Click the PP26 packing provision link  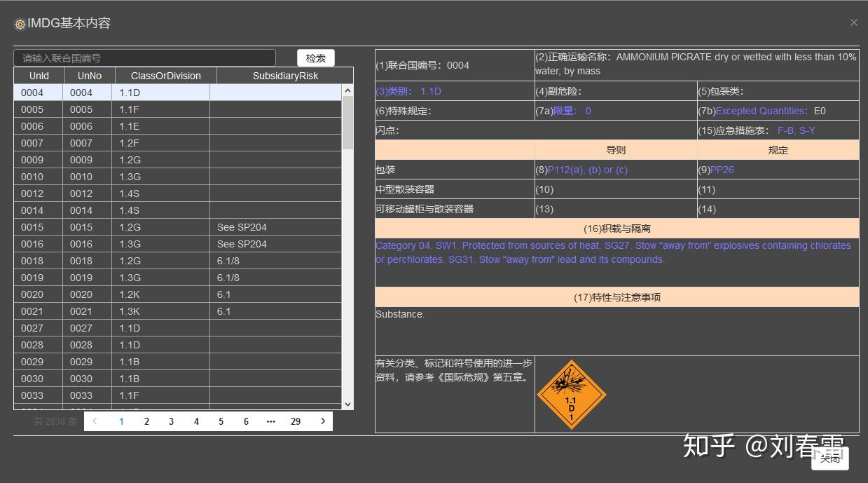(x=722, y=169)
